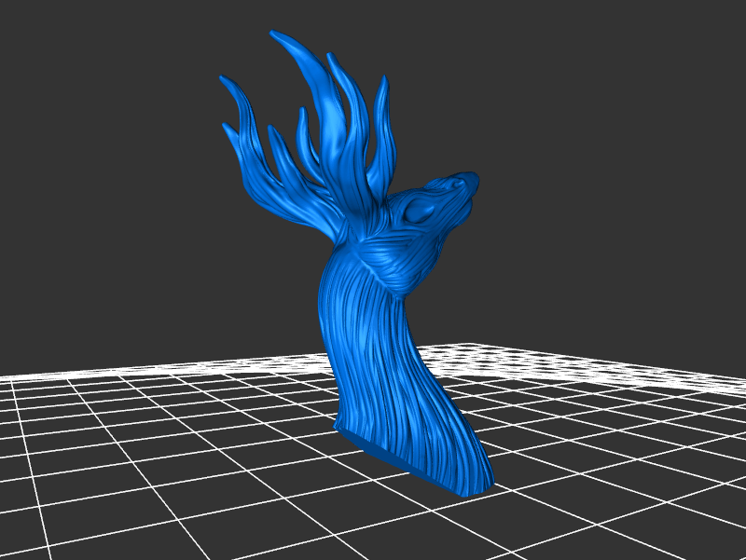Click the leftmost antler tip
The width and height of the screenshot is (746, 560).
click(x=224, y=80)
